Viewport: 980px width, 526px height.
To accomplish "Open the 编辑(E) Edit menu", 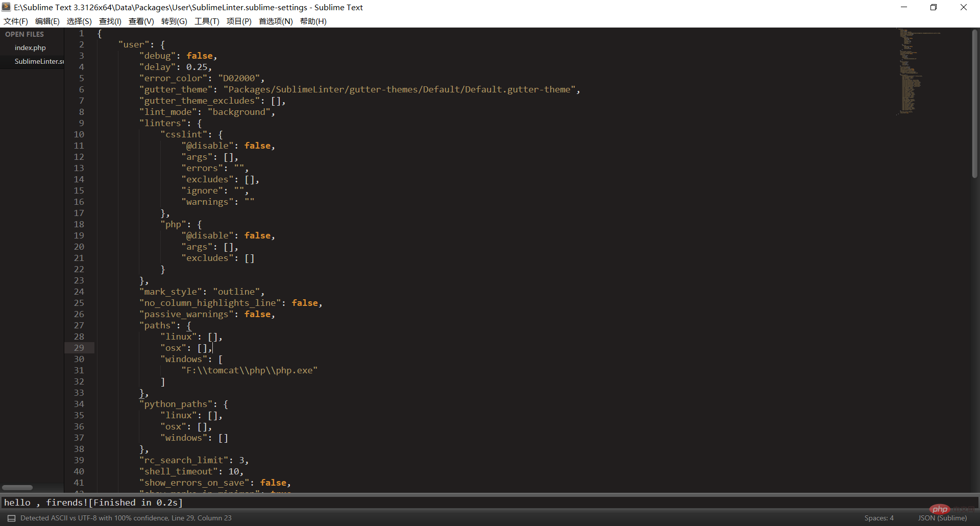I will [47, 21].
